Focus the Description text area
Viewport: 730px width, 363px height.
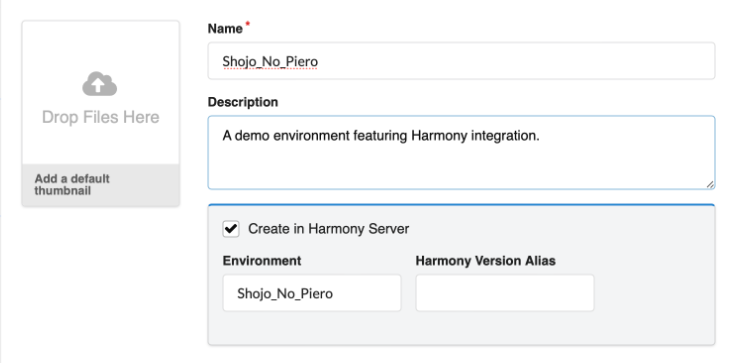click(461, 153)
